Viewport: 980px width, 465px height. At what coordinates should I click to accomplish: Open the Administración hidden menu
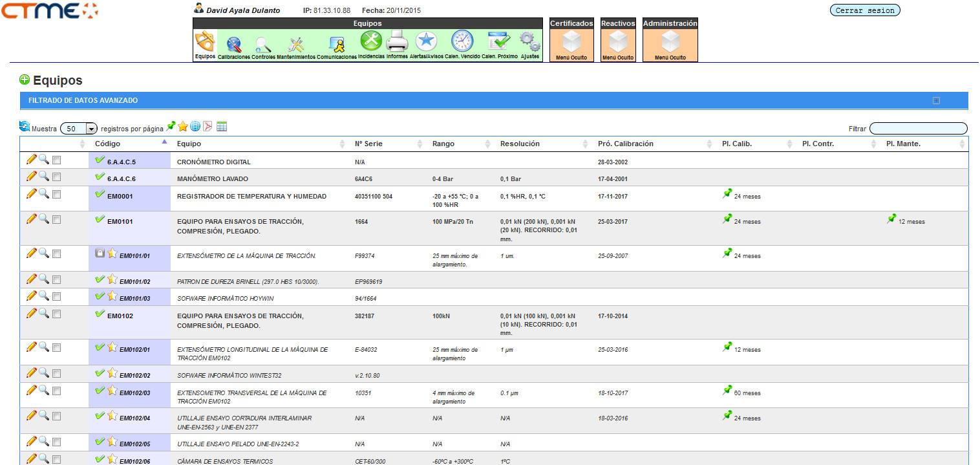[670, 41]
